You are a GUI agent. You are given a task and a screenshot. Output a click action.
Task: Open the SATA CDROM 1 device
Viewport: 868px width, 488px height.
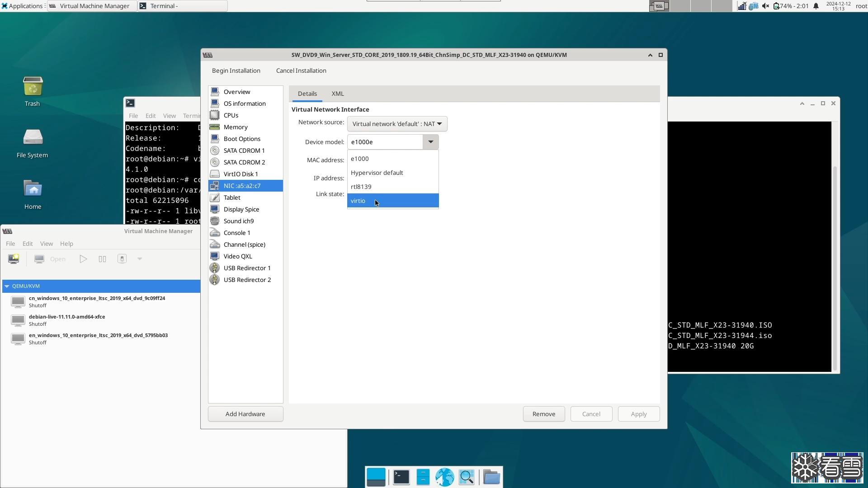(244, 150)
